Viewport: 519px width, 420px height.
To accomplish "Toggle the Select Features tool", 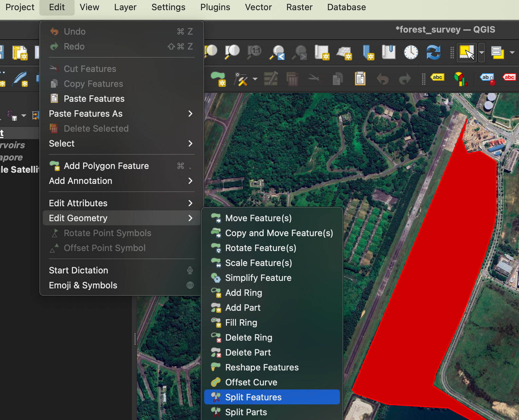I will (x=467, y=53).
